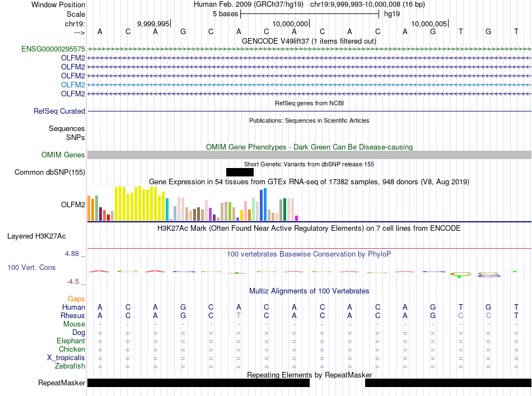Click the Human alignment row label

pos(73,307)
